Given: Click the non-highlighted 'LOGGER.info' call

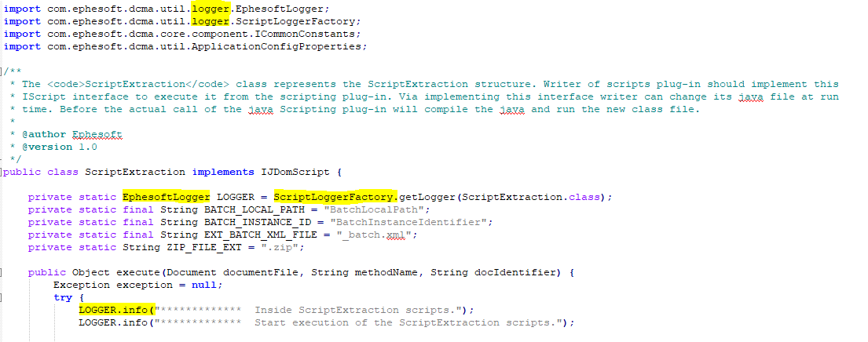Looking at the screenshot, I should (x=113, y=322).
